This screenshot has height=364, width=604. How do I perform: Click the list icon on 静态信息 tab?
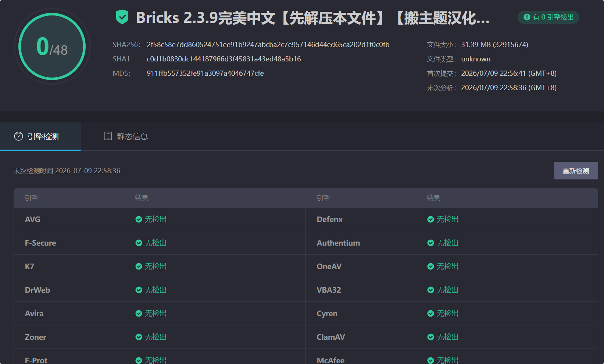[x=108, y=136]
